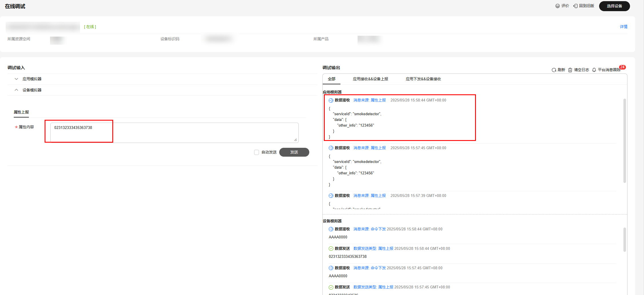Click 消息来源: 属性上报 at 15:58:44
The width and height of the screenshot is (644, 295).
(x=370, y=100)
